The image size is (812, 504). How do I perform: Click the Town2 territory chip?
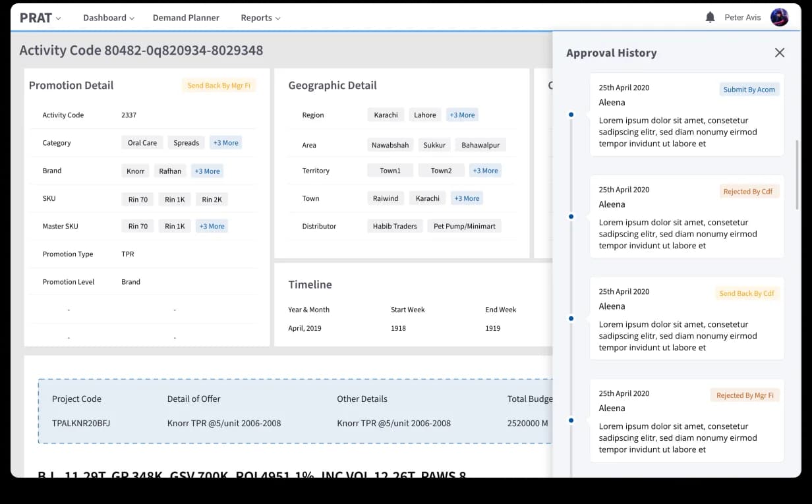442,171
